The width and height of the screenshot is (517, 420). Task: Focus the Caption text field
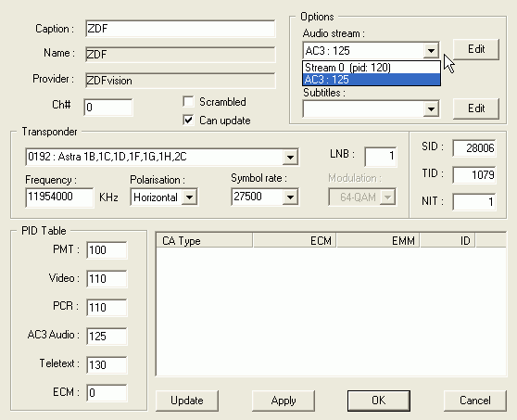tap(180, 29)
